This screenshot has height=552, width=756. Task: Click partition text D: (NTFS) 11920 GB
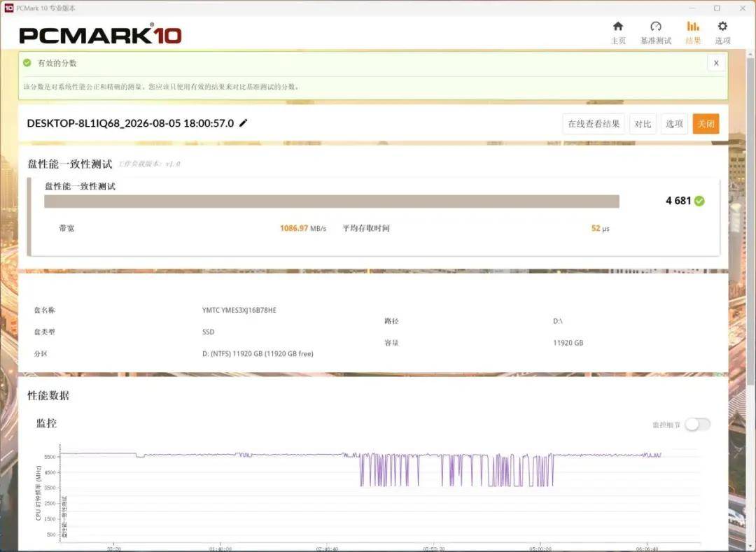point(258,353)
